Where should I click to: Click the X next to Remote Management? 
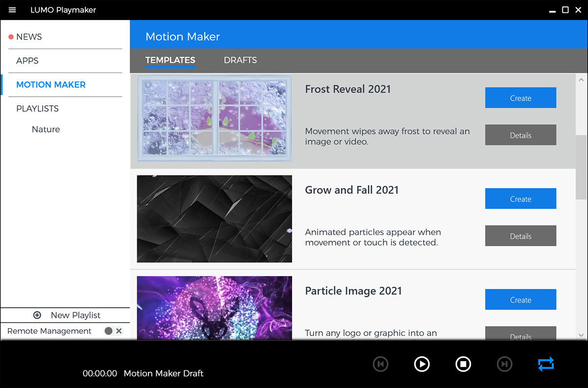pos(119,331)
